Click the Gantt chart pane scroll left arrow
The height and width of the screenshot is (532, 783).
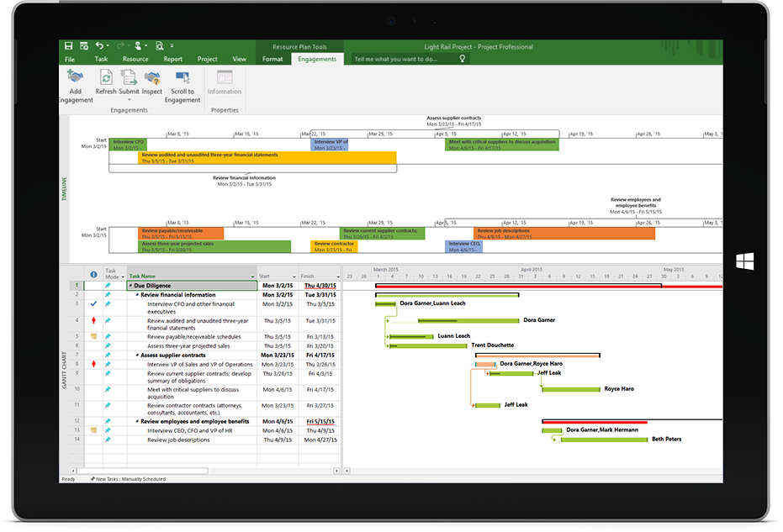click(x=347, y=471)
